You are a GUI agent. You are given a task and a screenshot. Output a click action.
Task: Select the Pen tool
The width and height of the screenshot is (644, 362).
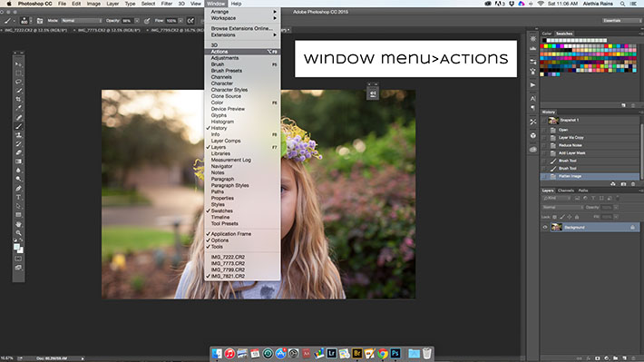[x=18, y=188]
